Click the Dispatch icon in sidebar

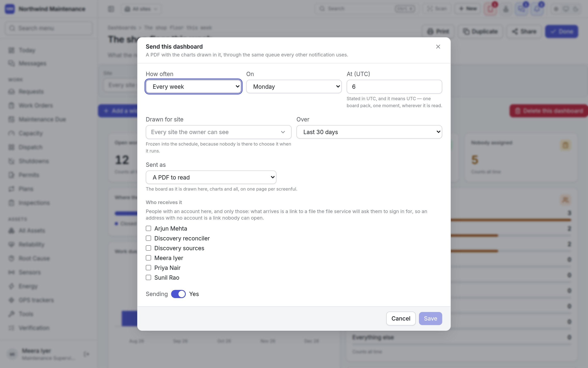click(11, 147)
